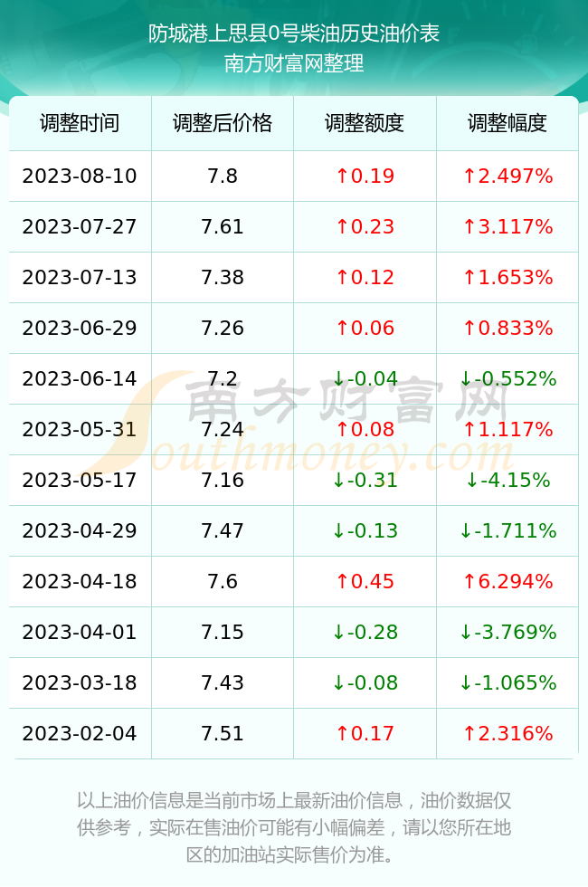Viewport: 588px width, 887px height.
Task: Click the 调整幅度 column header
Action: tap(507, 123)
